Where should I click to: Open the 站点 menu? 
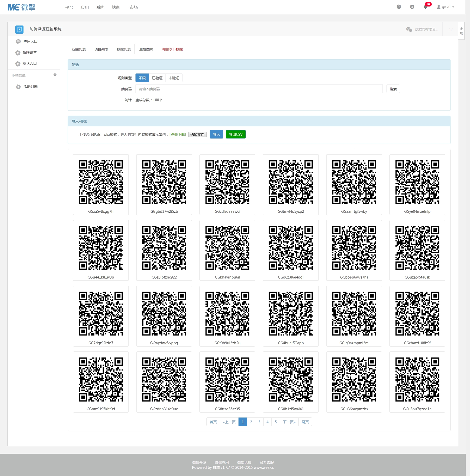coord(116,7)
